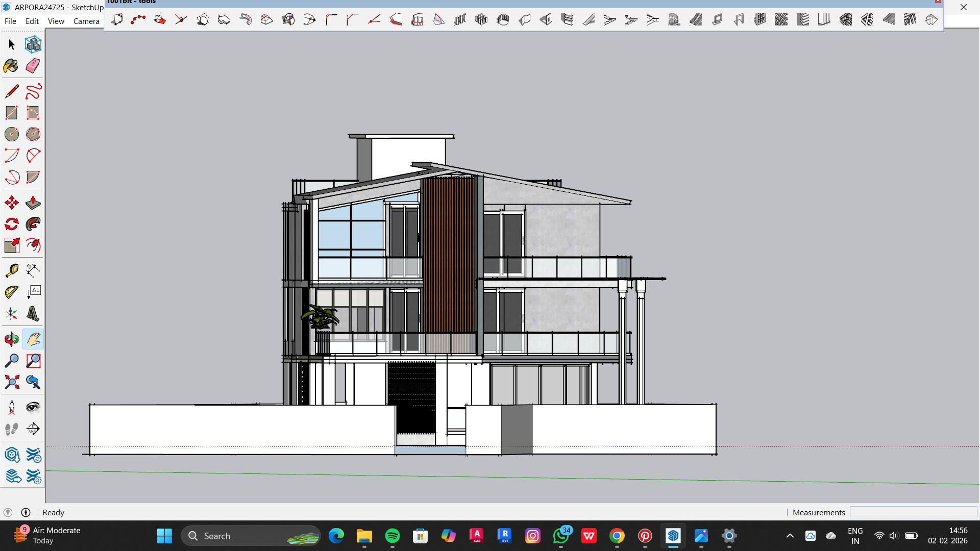980x551 pixels.
Task: Activate the Orbit tool
Action: [11, 339]
